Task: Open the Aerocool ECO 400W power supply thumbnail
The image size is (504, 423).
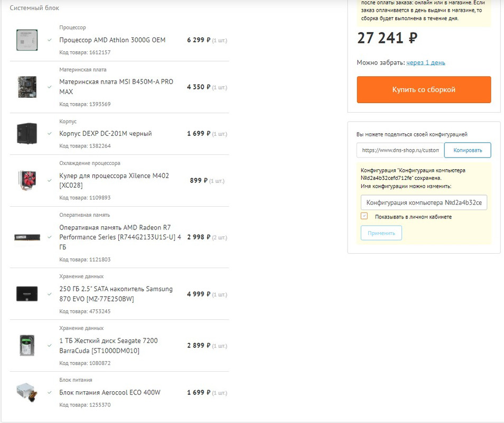Action: [x=27, y=392]
